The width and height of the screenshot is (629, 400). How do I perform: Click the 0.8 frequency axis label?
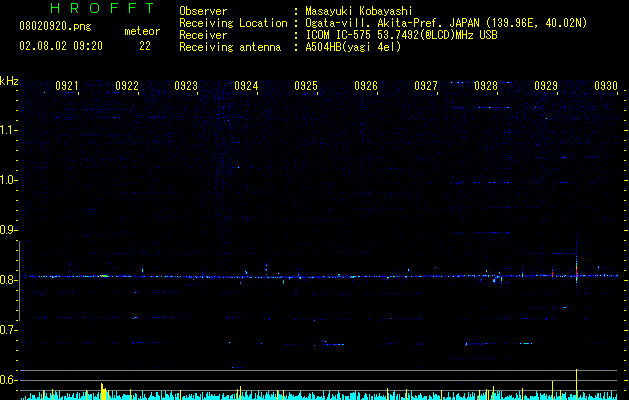7,280
